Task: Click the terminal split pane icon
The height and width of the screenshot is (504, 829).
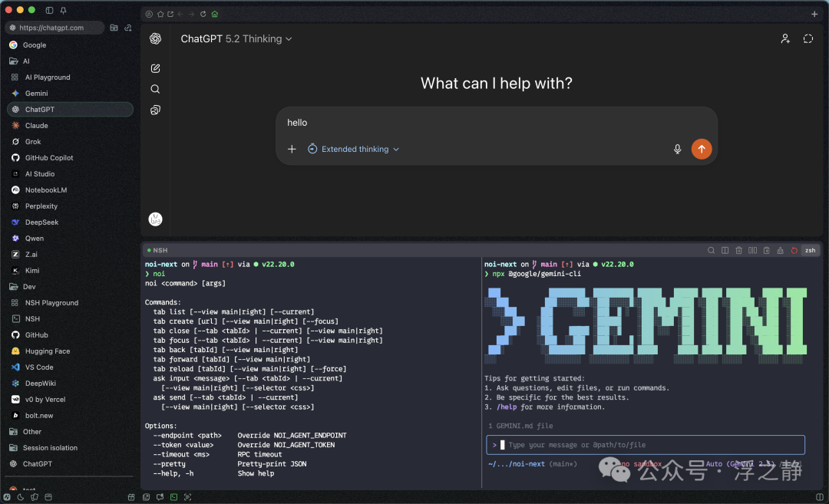Action: (725, 250)
